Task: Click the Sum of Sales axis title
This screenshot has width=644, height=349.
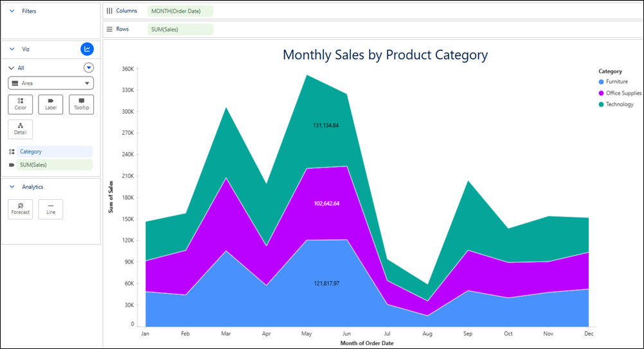Action: click(x=111, y=197)
